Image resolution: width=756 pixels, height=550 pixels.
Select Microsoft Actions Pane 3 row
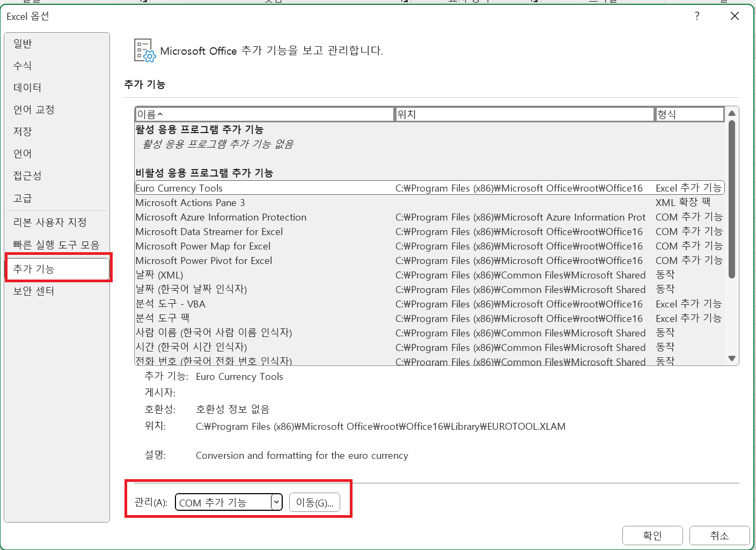[x=429, y=203]
